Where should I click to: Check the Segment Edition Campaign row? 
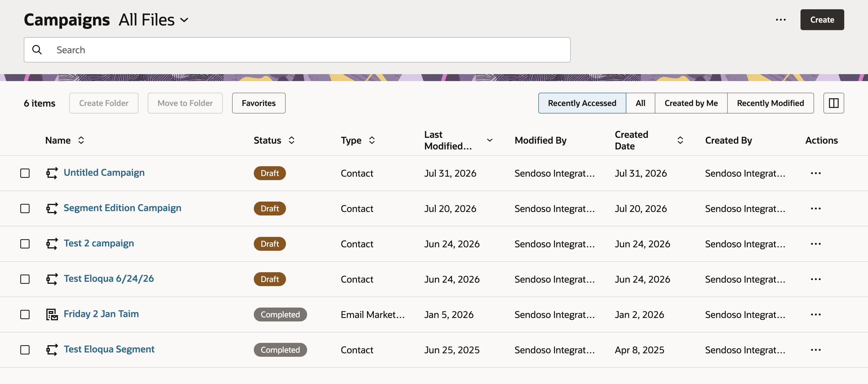tap(25, 209)
